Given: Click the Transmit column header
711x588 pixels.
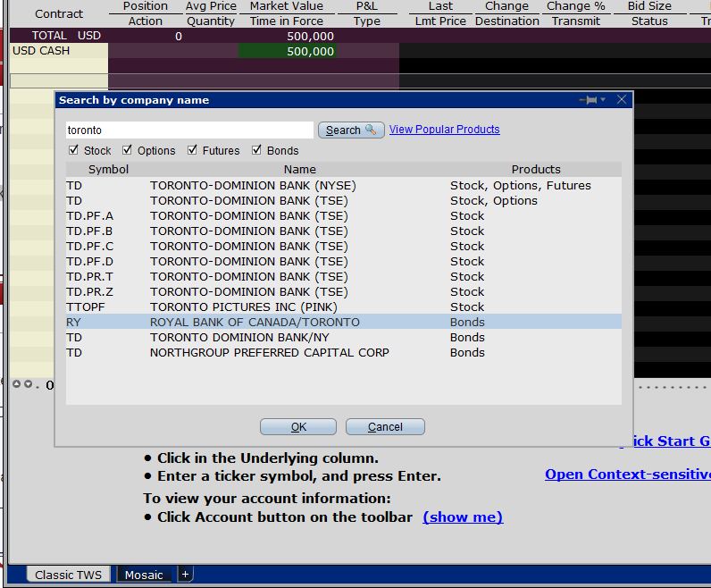Looking at the screenshot, I should 576,21.
